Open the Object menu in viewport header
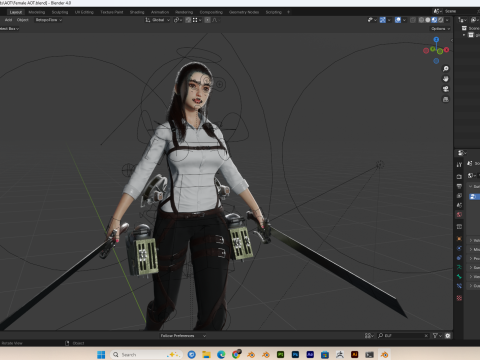Screen dimensions: 480x360 [23, 20]
